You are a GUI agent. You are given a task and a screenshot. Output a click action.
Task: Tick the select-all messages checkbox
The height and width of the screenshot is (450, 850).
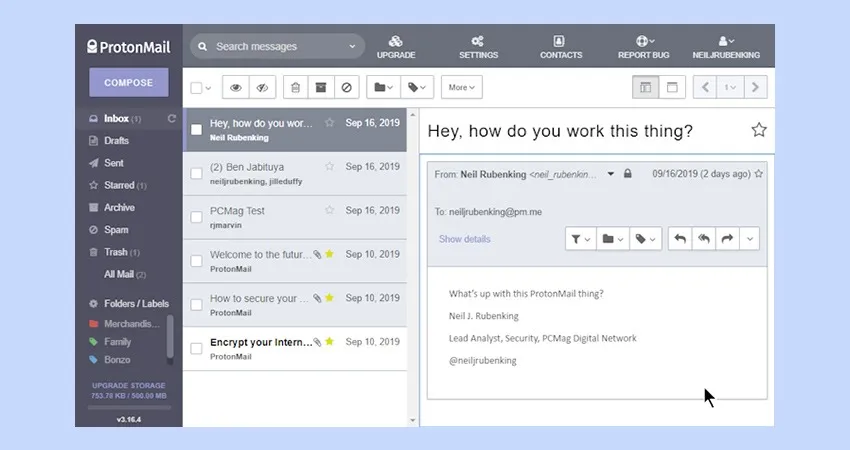tap(196, 88)
